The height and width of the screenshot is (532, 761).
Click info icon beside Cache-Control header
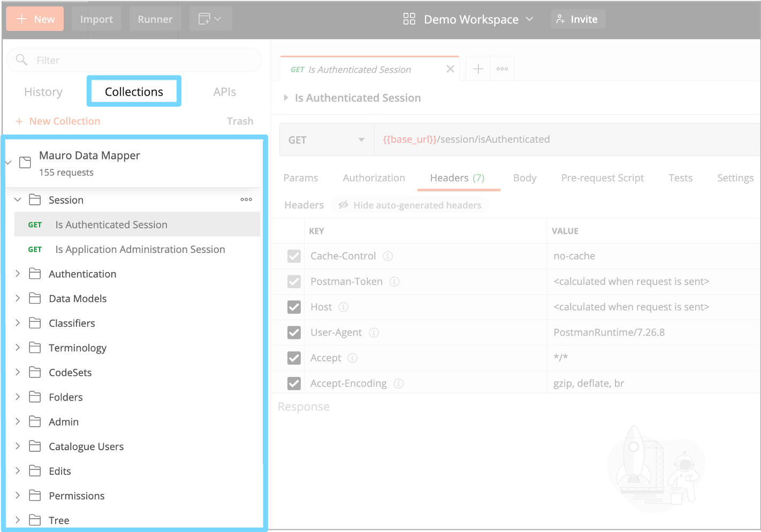[388, 256]
